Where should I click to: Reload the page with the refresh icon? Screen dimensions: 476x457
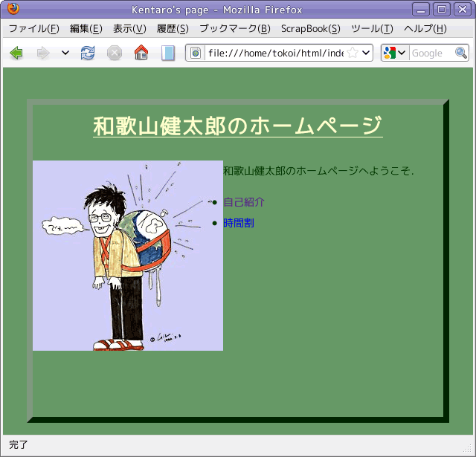(x=88, y=53)
